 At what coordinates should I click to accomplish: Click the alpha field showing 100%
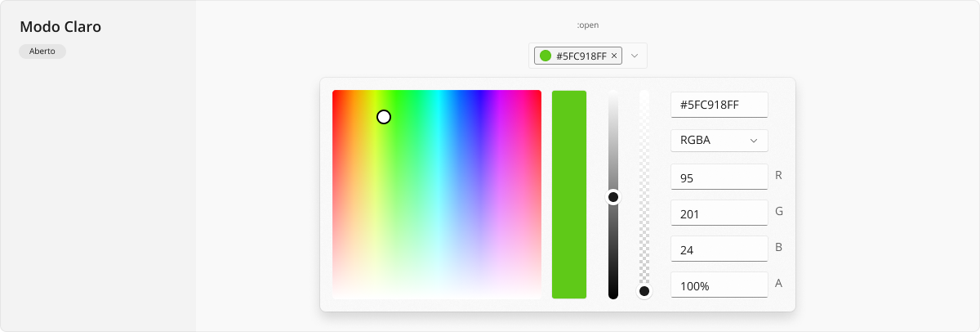click(x=719, y=285)
